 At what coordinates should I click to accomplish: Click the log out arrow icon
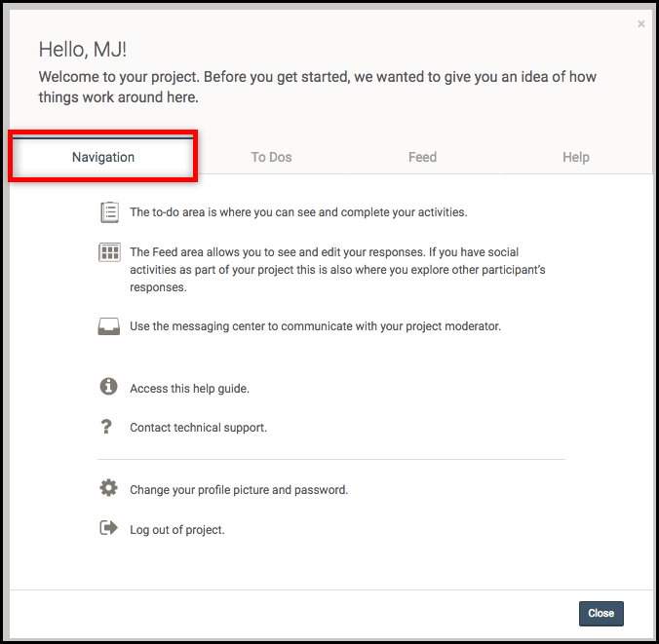tap(108, 528)
